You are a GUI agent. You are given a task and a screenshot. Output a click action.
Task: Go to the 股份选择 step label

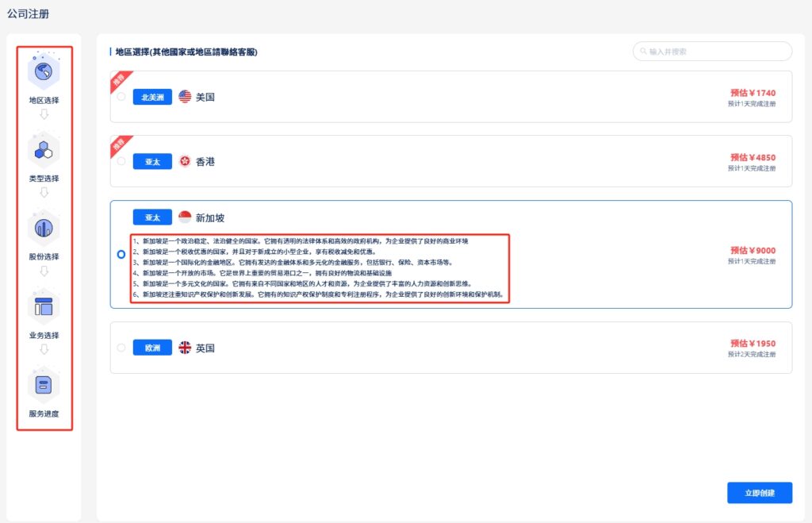pos(44,256)
